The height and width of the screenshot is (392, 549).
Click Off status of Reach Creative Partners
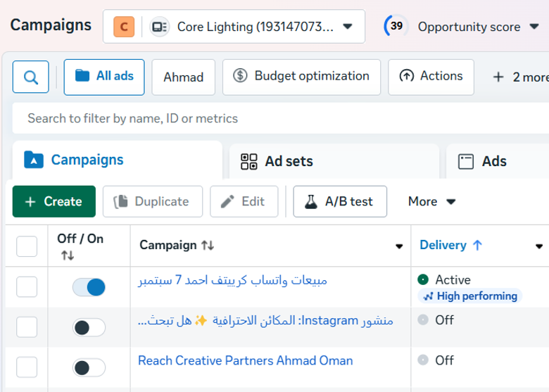(x=436, y=360)
